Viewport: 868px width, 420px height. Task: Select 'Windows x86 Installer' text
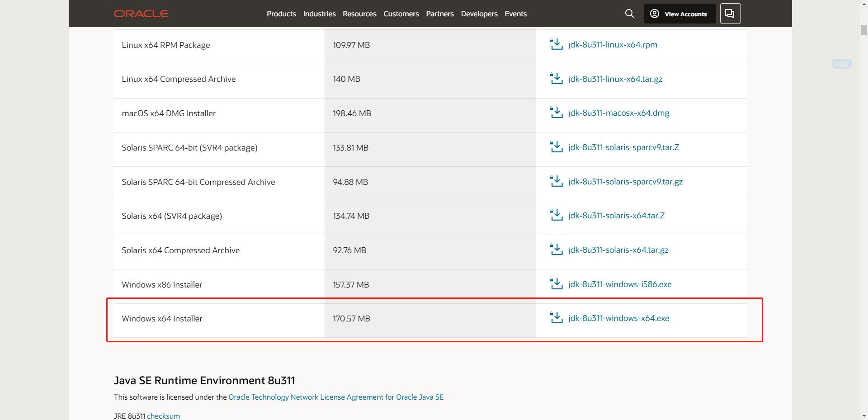click(x=162, y=285)
